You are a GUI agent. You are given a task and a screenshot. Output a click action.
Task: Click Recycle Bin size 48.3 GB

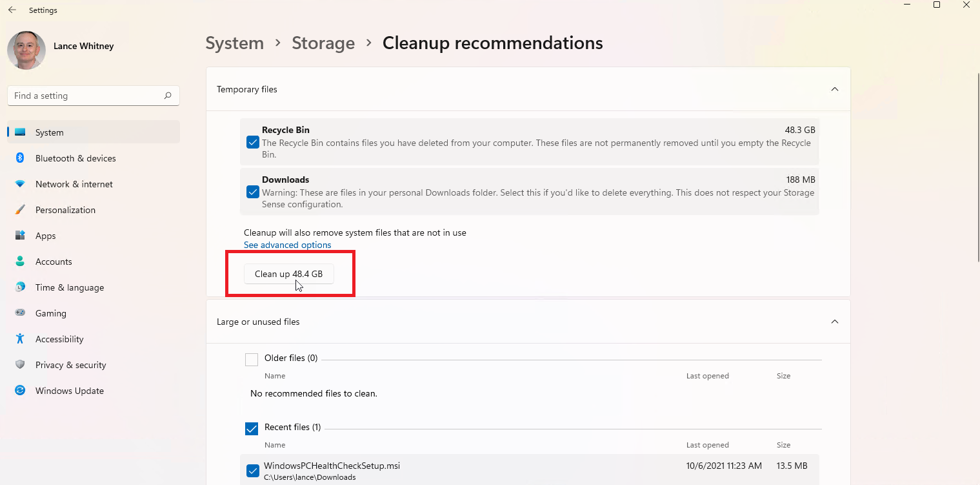click(800, 130)
